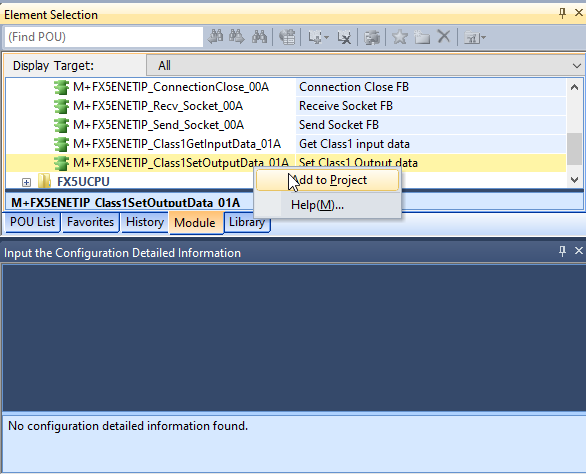The image size is (586, 475).
Task: Click 'Receive Socket FB' description text
Action: click(x=346, y=106)
